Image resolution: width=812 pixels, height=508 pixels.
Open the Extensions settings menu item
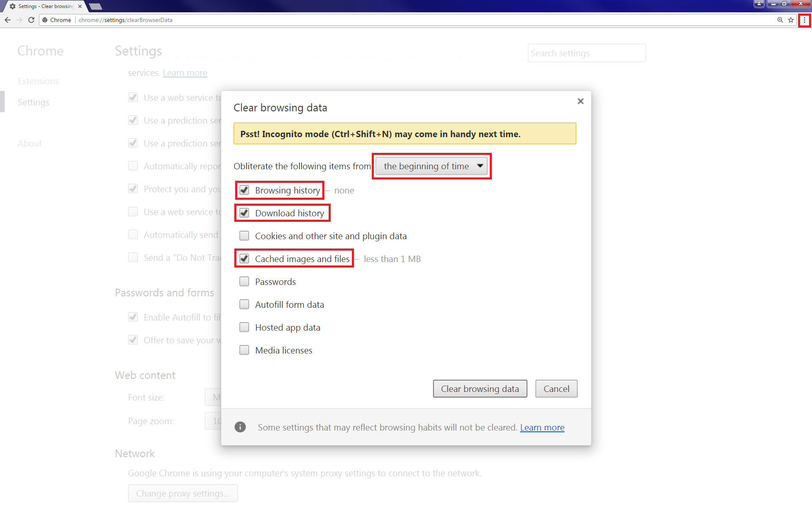click(37, 81)
